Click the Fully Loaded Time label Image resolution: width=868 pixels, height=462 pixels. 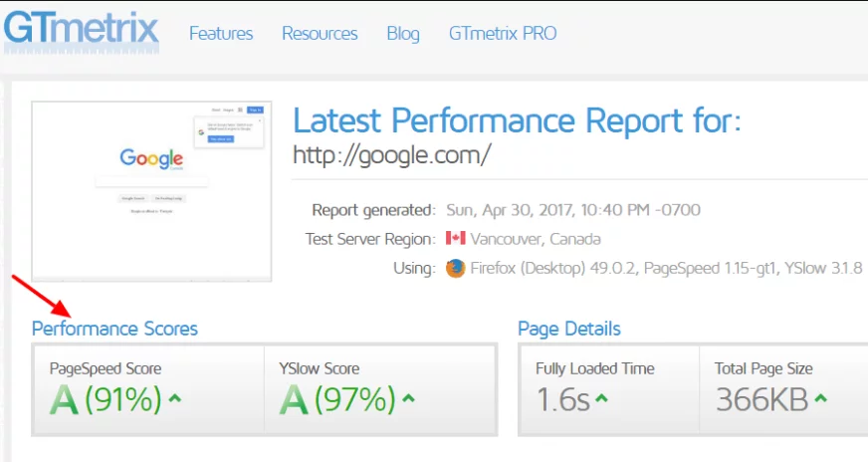click(594, 368)
